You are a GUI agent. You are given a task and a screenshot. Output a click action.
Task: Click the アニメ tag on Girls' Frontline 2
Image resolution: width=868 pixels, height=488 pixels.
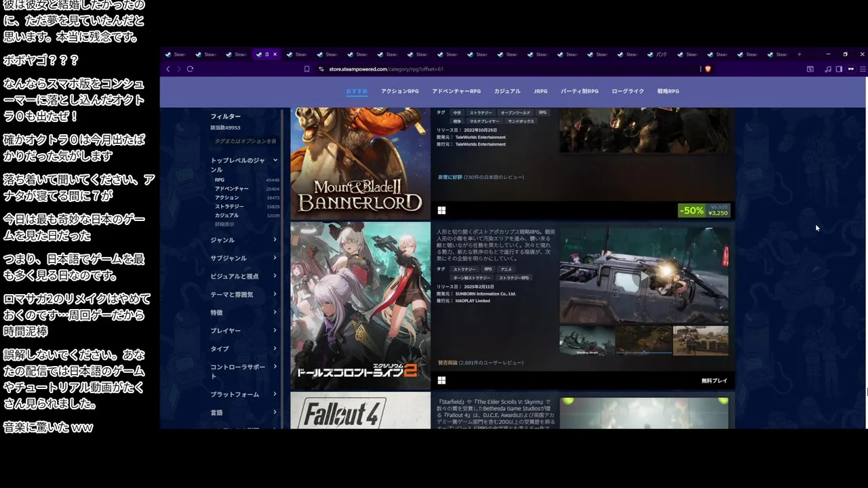(506, 269)
